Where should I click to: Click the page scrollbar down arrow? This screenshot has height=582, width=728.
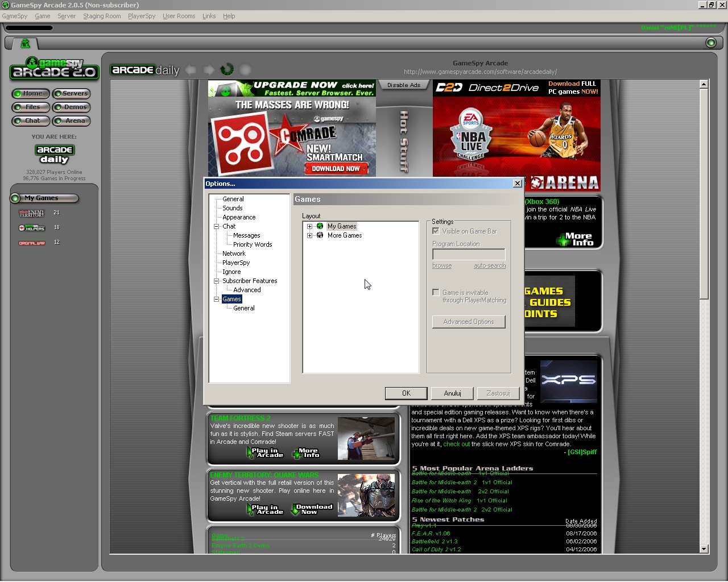(x=704, y=549)
